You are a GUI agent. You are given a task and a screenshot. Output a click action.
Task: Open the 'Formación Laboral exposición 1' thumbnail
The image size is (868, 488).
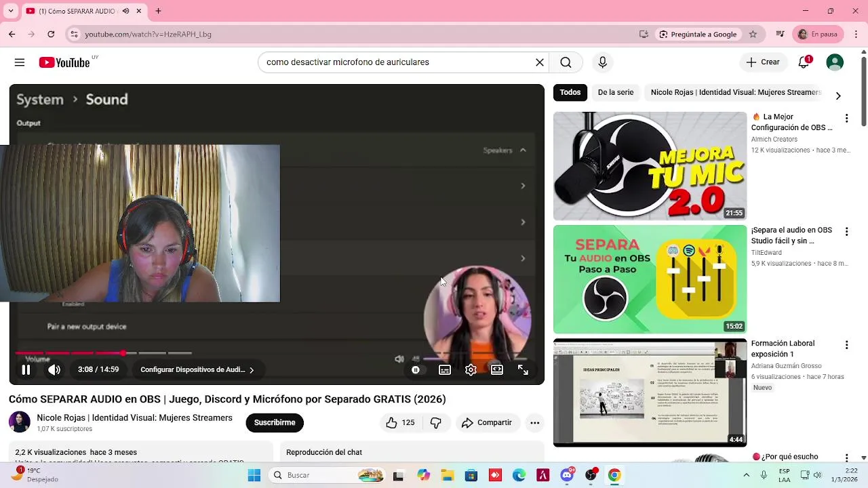[650, 392]
